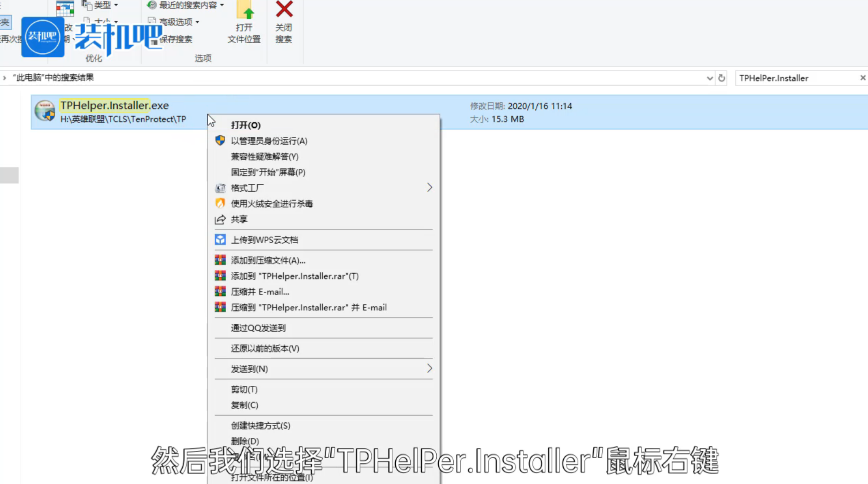Click the Close Search red X icon
This screenshot has width=868, height=484.
[x=284, y=9]
